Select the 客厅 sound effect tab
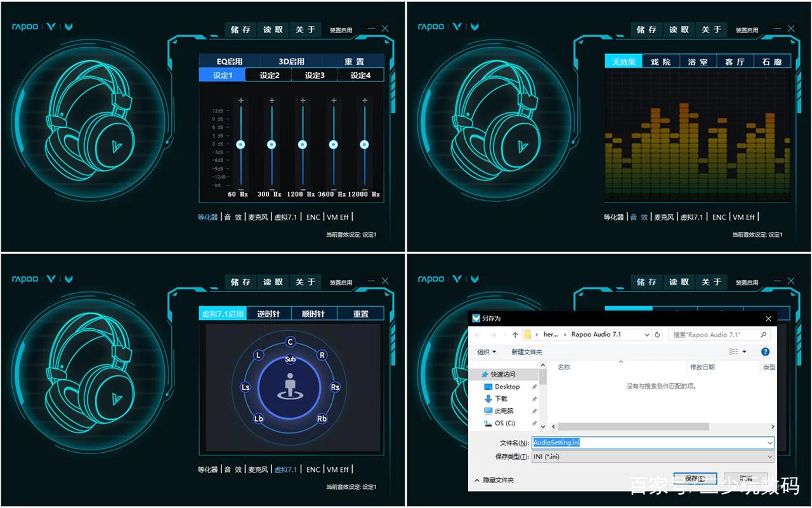This screenshot has height=508, width=812. 735,62
